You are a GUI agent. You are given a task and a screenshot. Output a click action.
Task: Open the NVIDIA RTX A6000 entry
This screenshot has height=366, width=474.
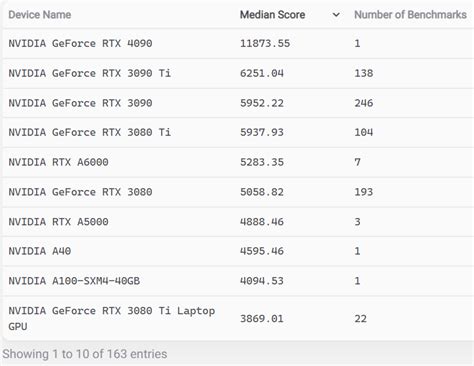58,162
